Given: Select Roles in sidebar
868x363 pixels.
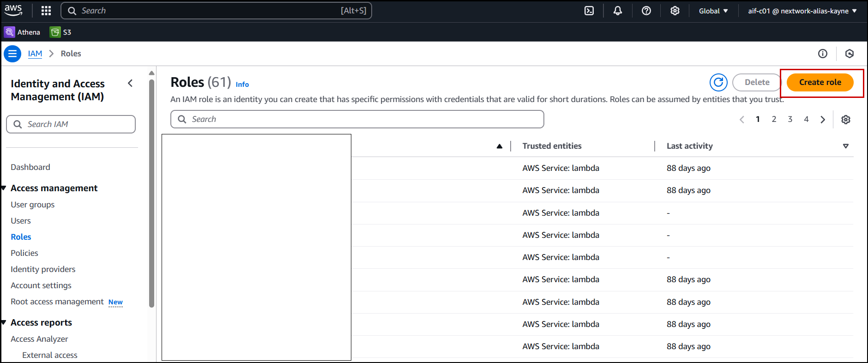Looking at the screenshot, I should 21,237.
